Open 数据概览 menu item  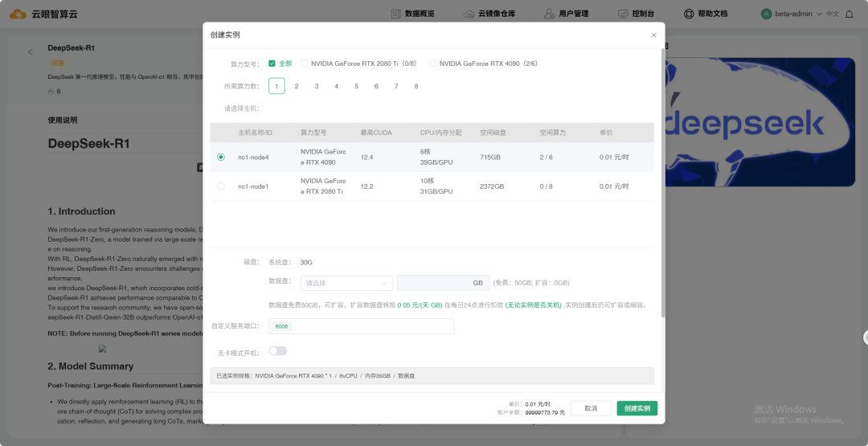pos(420,14)
